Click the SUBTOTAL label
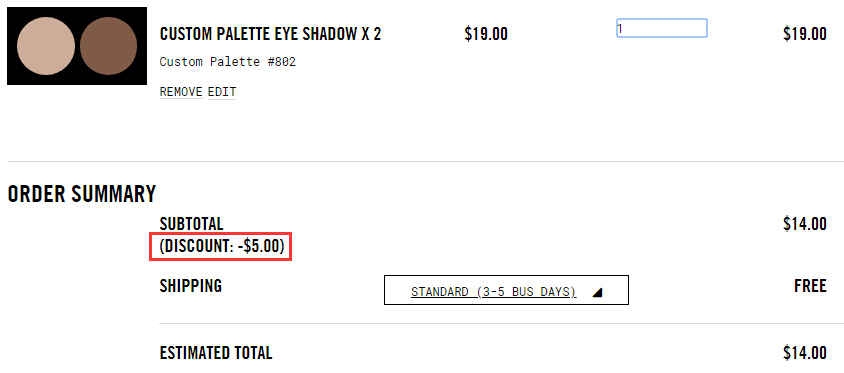The height and width of the screenshot is (373, 844). pos(192,223)
